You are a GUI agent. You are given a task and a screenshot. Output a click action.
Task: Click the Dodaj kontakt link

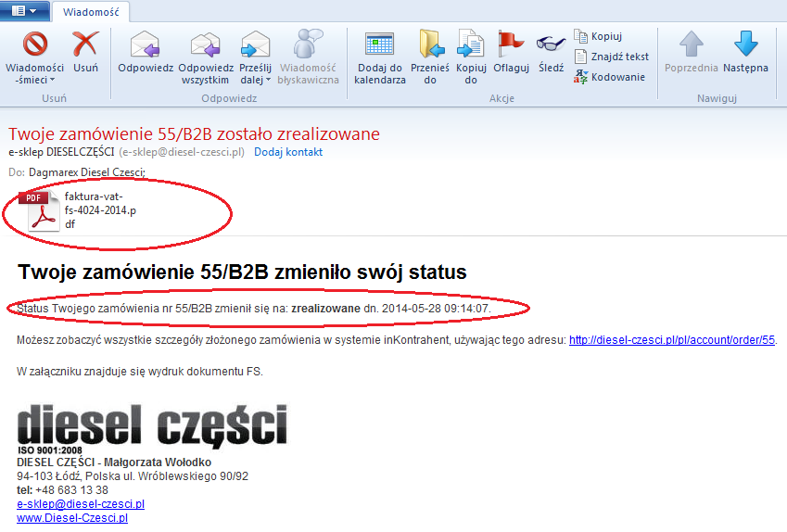pyautogui.click(x=288, y=152)
